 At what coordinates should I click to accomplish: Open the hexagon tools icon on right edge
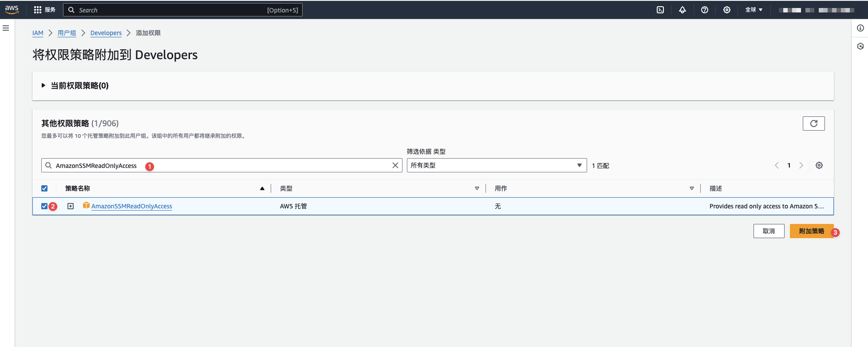[x=860, y=46]
